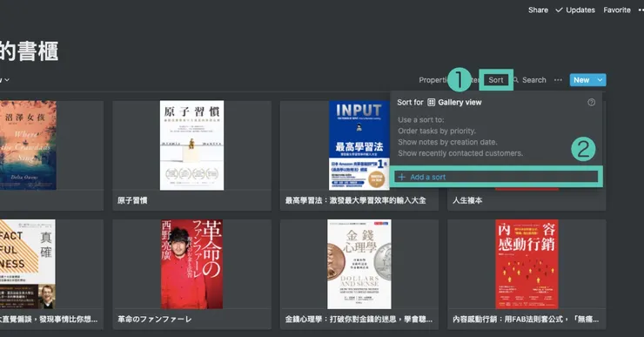The height and width of the screenshot is (337, 644).
Task: Open Search in the database toolbar
Action: 534,80
